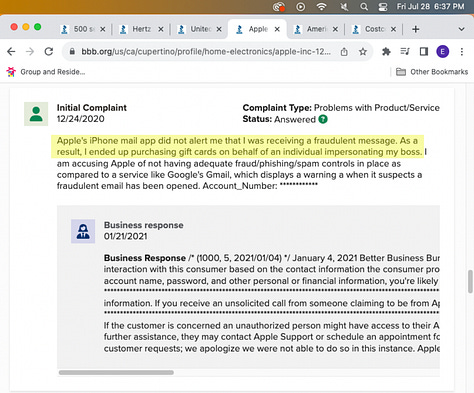Close the Apple tab

(x=277, y=29)
